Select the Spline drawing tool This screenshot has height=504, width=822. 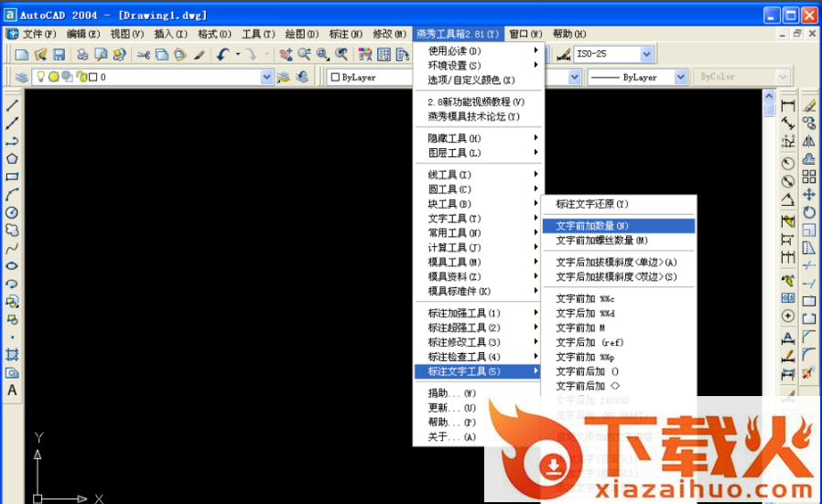tap(12, 248)
